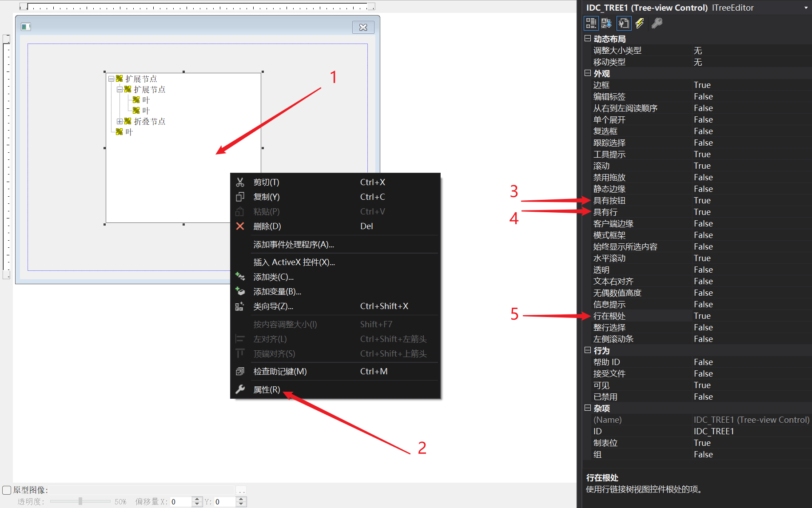Click the browse ... button for prototype image

[241, 490]
